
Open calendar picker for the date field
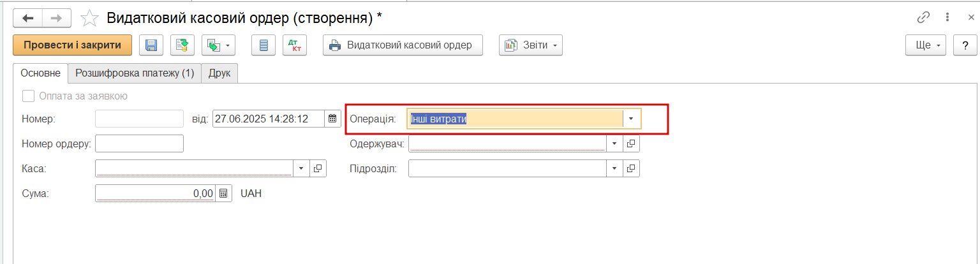coord(333,119)
